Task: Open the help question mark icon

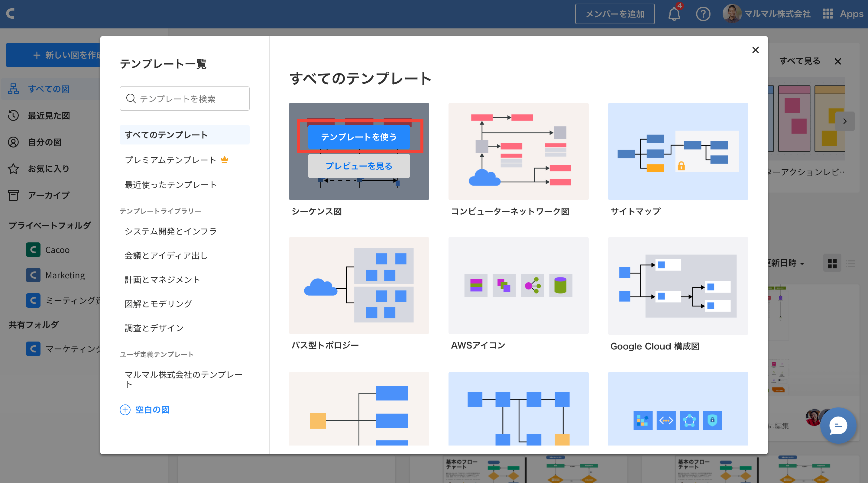Action: [x=703, y=14]
